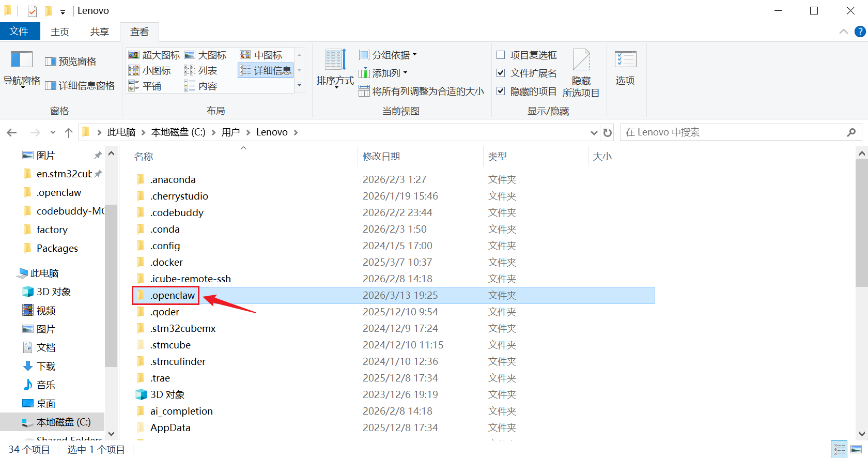The width and height of the screenshot is (868, 458).
Task: Open the Add columns (添加列) dropdown
Action: point(383,73)
